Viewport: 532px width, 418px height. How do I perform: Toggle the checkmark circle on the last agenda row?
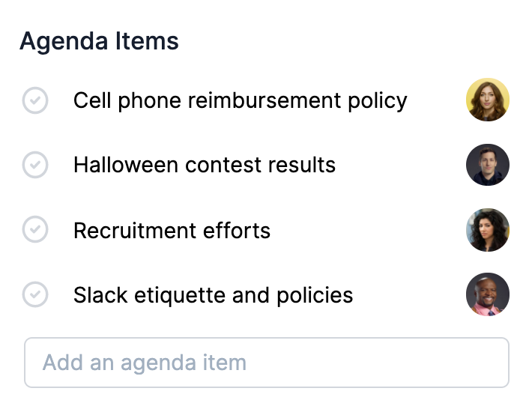click(x=35, y=294)
